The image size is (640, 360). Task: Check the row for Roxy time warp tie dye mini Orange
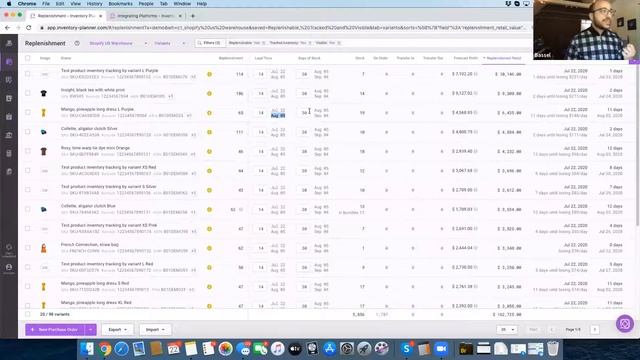(x=28, y=151)
